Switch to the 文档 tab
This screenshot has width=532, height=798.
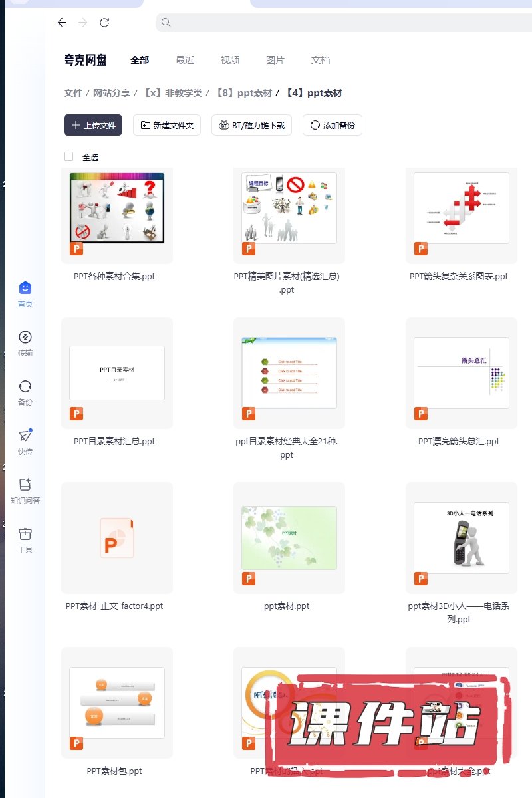click(321, 60)
